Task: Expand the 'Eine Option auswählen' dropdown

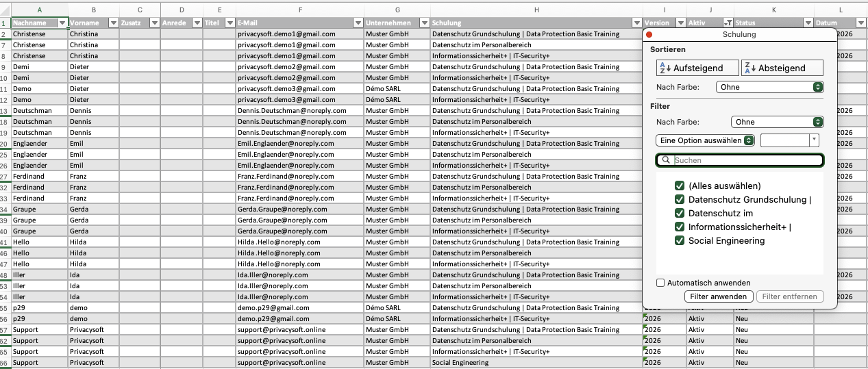Action: click(705, 140)
